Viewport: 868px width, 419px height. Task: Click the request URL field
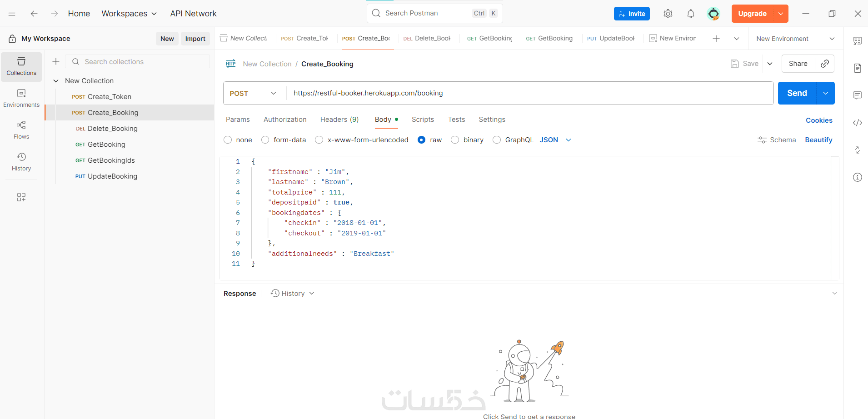530,93
